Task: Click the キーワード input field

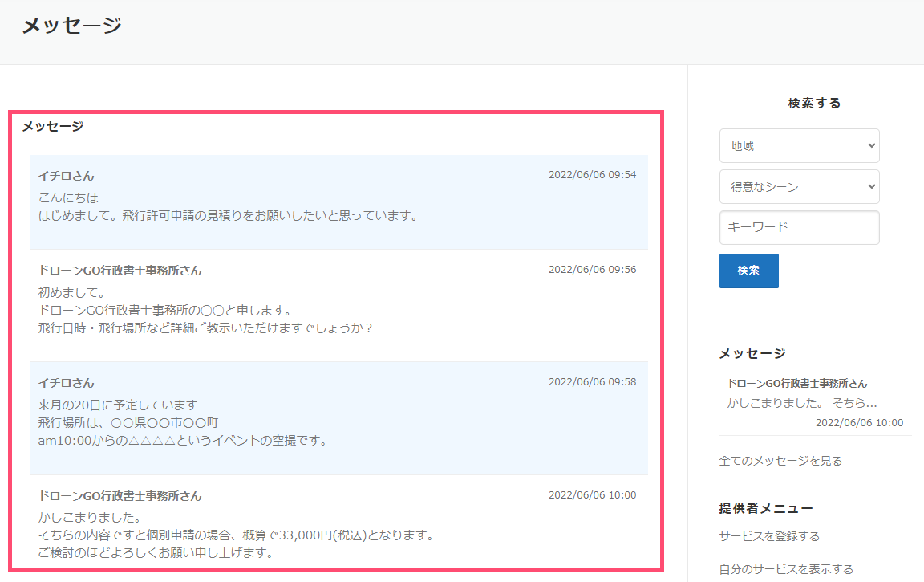Action: [799, 228]
